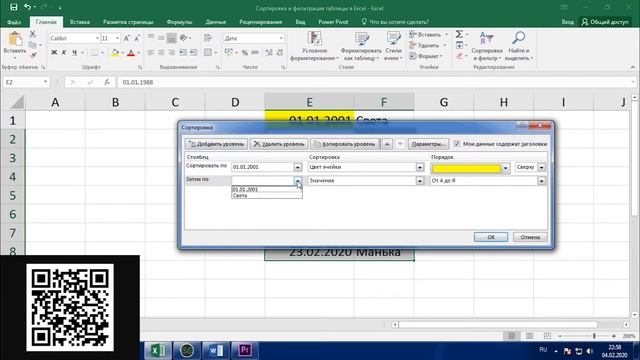Toggle 'Мои данные содержат заголовки' checkbox

457,144
